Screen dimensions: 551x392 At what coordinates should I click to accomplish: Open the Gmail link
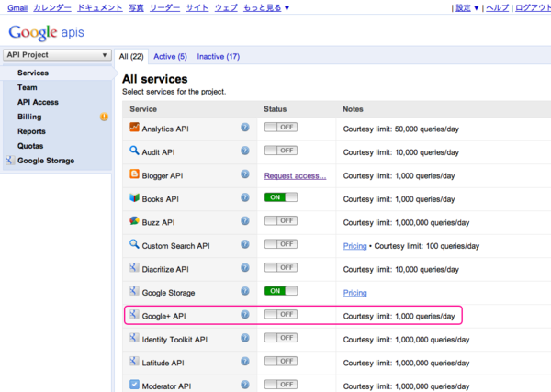pos(17,7)
